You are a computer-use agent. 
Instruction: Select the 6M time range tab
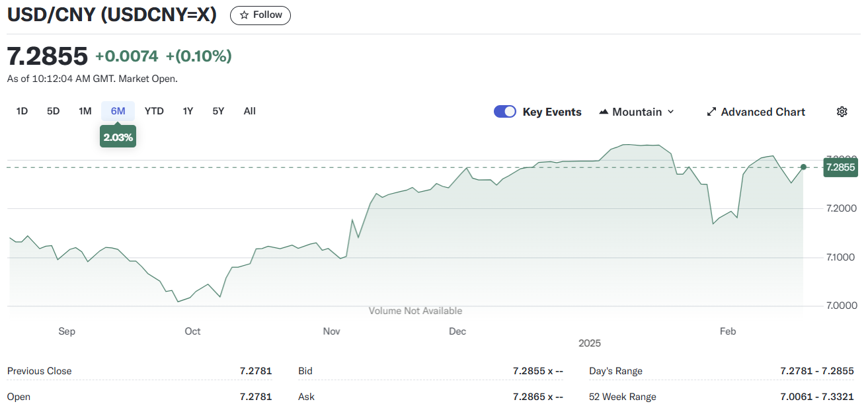click(118, 111)
